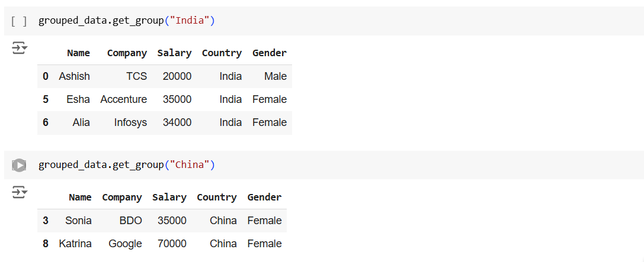Click the Company column header in India table
This screenshot has width=644, height=262.
tap(127, 53)
